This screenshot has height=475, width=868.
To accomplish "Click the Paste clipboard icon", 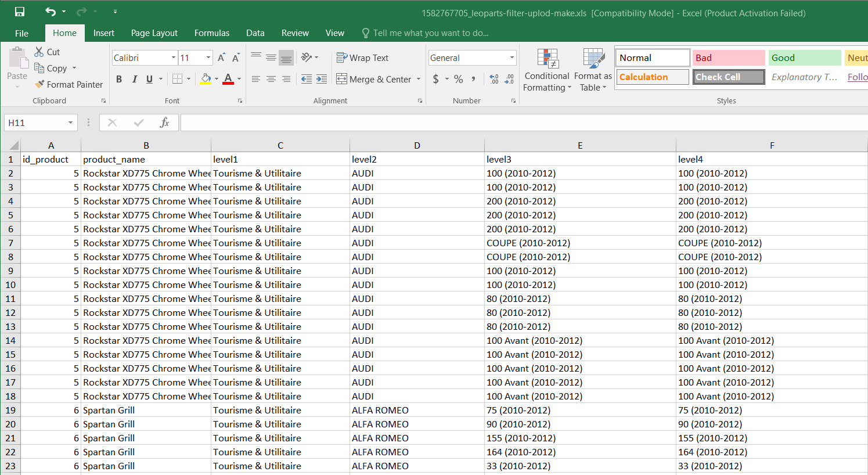I will click(17, 59).
